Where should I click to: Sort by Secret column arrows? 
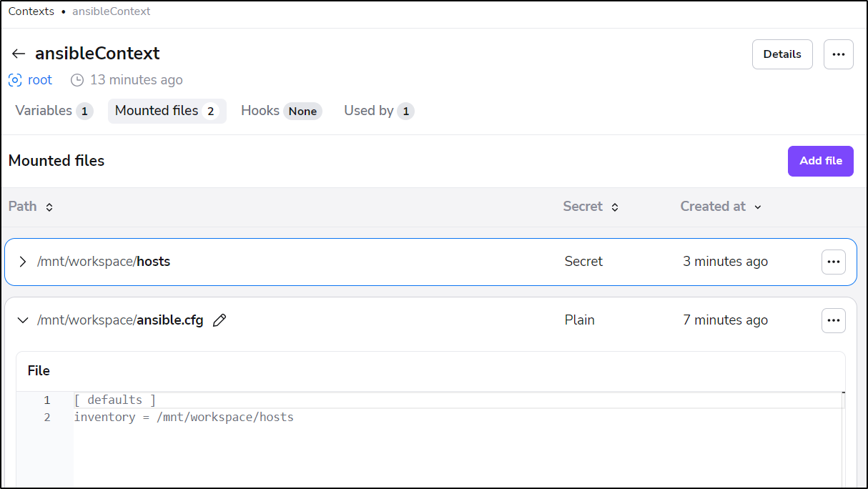(x=615, y=207)
